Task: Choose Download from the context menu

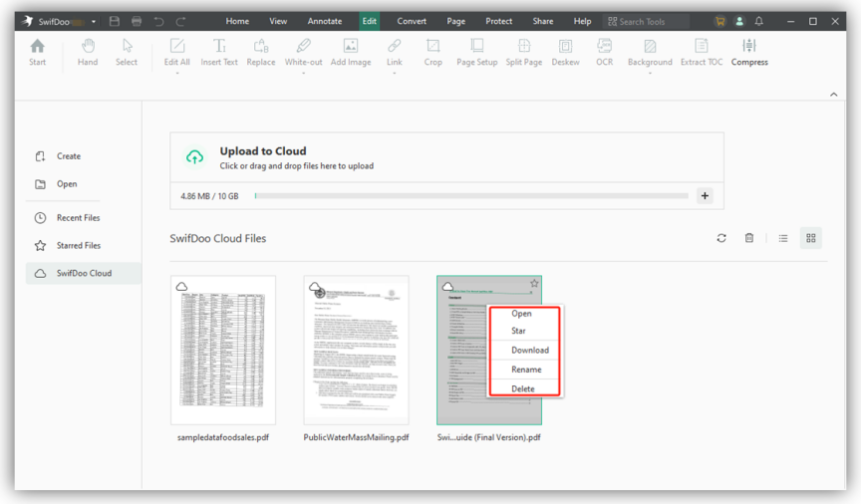Action: coord(529,351)
